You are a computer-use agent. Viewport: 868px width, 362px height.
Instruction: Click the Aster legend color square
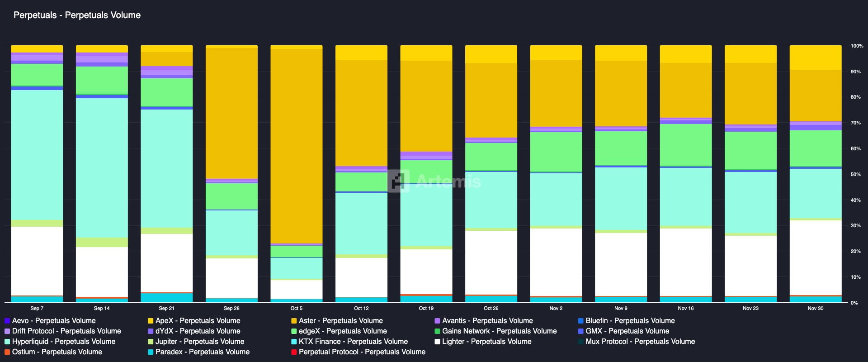tap(294, 321)
